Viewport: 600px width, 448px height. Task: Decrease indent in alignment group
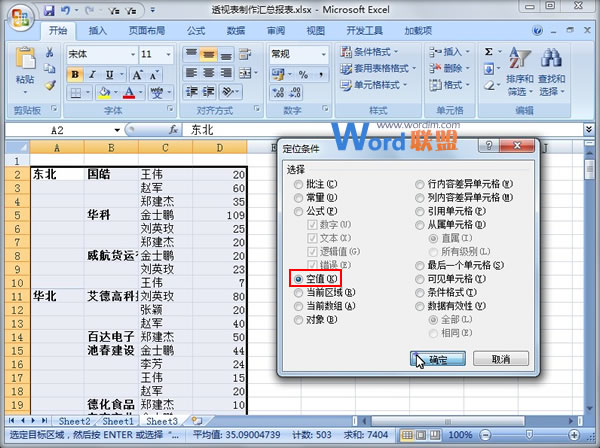191,92
